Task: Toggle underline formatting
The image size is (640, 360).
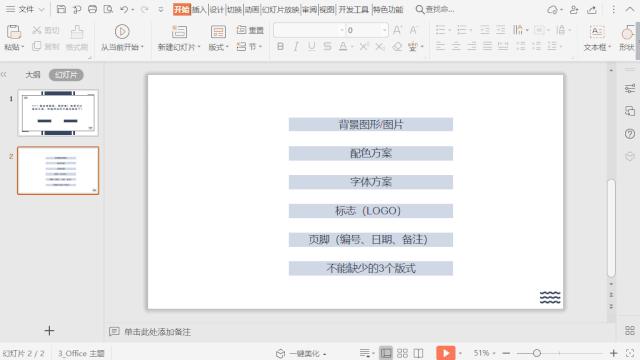Action: point(311,47)
